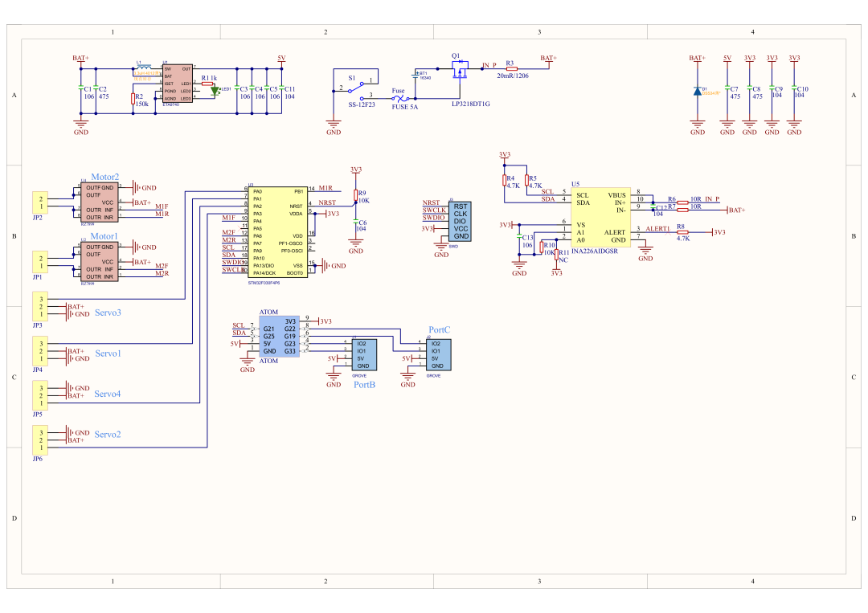This screenshot has width=868, height=613.
Task: Select the C10 104 capacitor symbol
Action: click(x=794, y=88)
